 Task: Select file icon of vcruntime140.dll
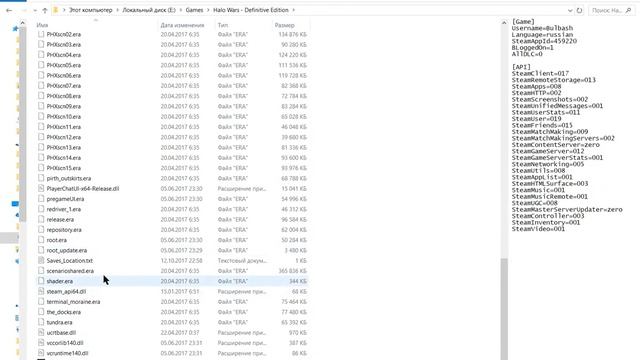coord(41,353)
